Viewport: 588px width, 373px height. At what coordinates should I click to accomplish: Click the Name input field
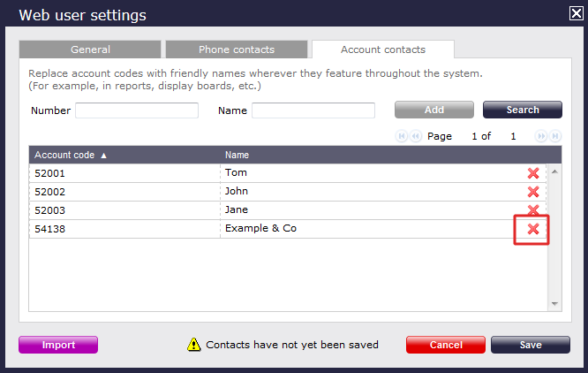pos(313,110)
